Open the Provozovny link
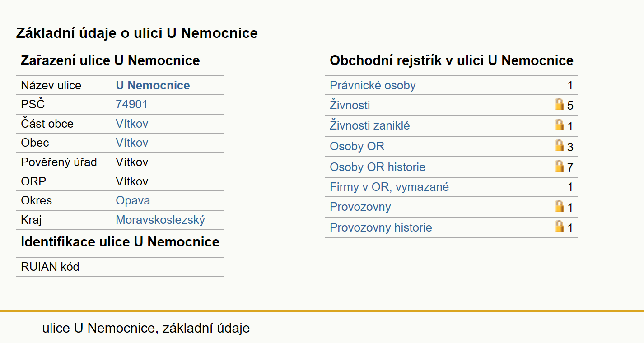 click(360, 207)
